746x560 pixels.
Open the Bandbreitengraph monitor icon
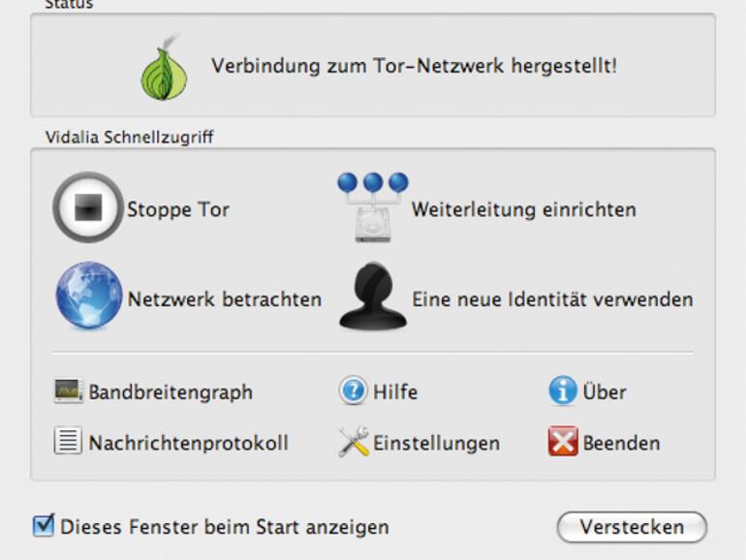69,391
